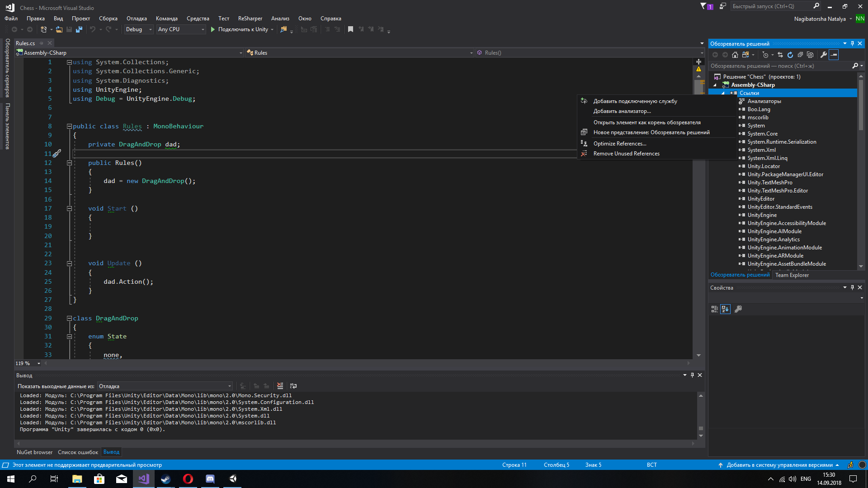Image resolution: width=868 pixels, height=488 pixels.
Task: Open the output source dropdown showing Отладка
Action: coord(165,386)
